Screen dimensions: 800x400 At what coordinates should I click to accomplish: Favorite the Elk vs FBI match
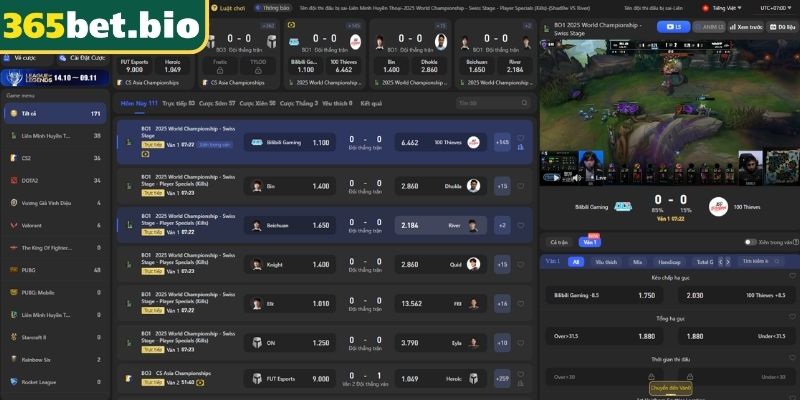(520, 304)
